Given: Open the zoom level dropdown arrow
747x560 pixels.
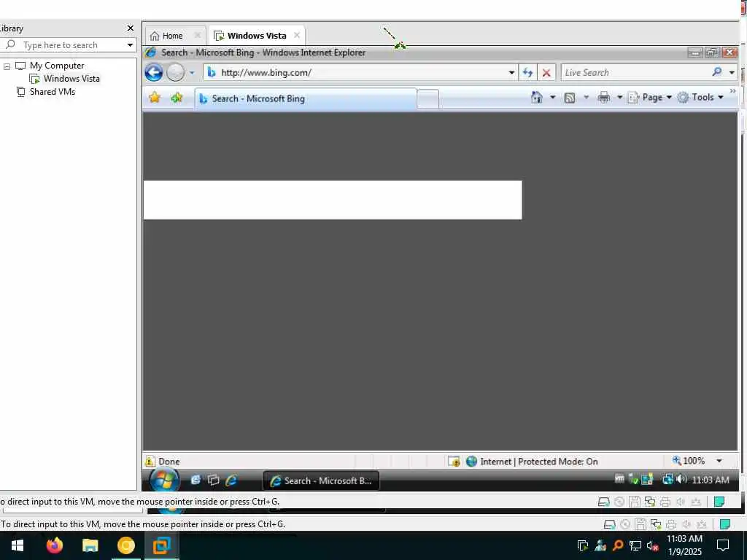Looking at the screenshot, I should click(719, 461).
